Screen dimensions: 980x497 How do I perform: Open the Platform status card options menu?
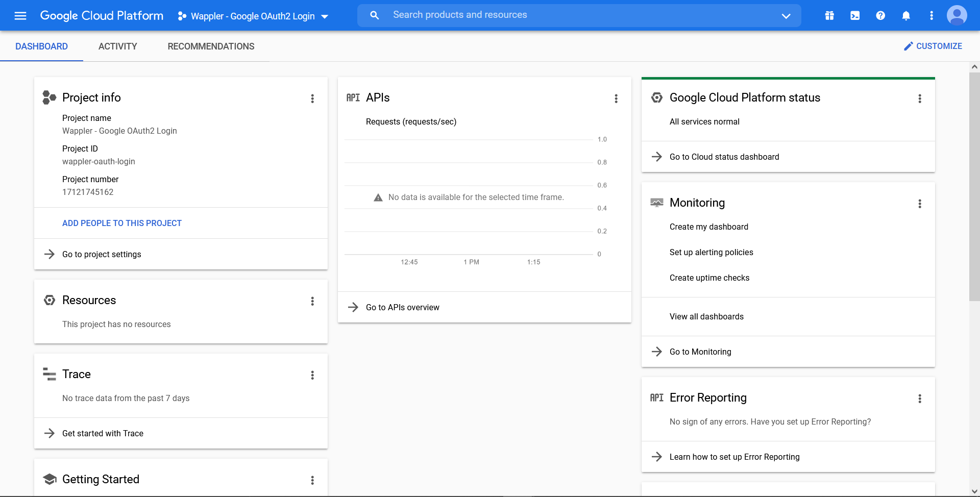point(920,98)
